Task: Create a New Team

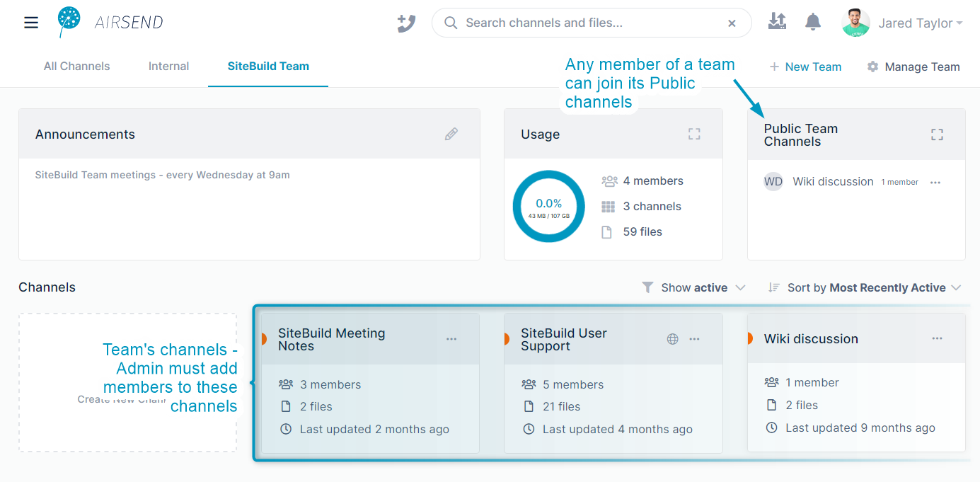Action: point(805,67)
